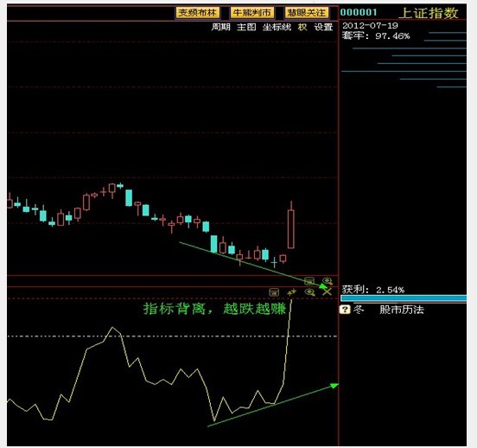Click the 变频布林 button
Viewport: 477px width, 448px height.
tap(197, 12)
